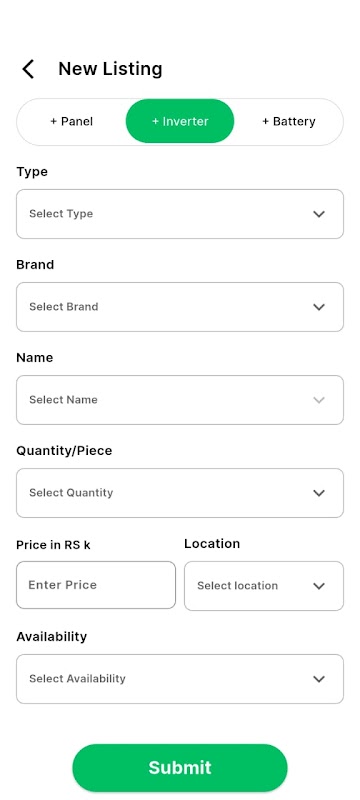Image resolution: width=360 pixels, height=800 pixels.
Task: Click the Location dropdown chevron icon
Action: (319, 586)
